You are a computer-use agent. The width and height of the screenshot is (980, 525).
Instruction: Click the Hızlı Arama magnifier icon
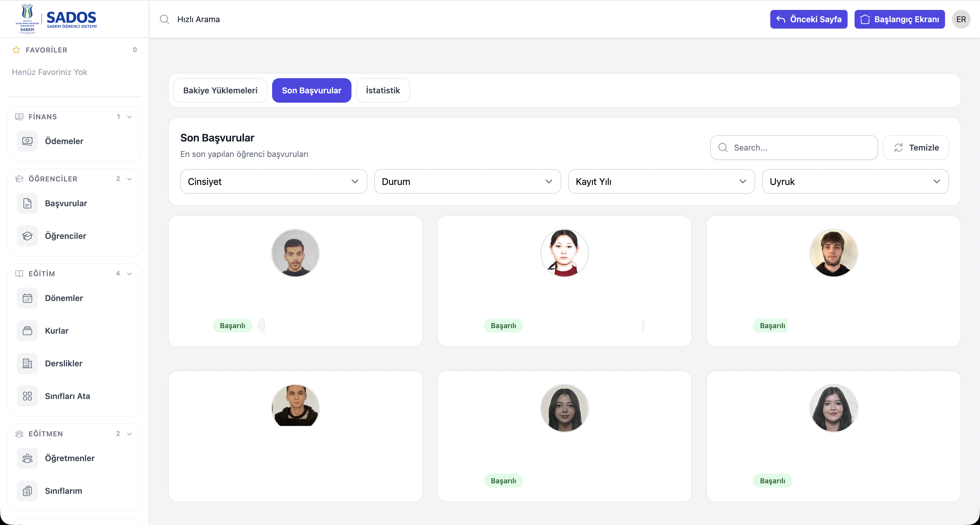click(x=164, y=20)
